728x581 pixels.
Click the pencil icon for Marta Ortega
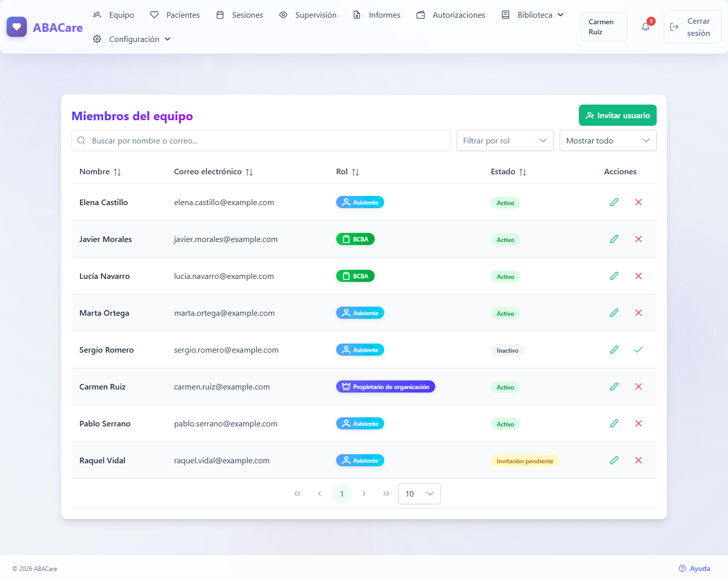[x=614, y=313]
